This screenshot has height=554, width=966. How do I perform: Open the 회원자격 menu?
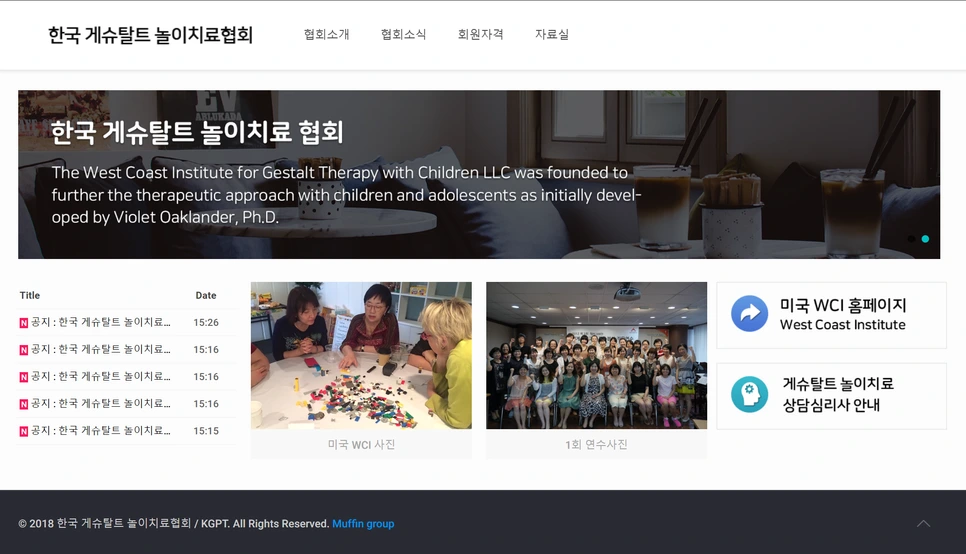pos(481,35)
